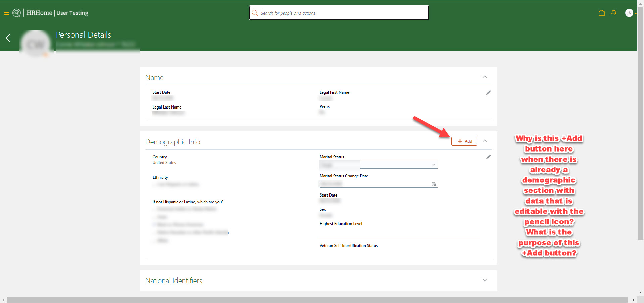Click the HRHome globe logo
This screenshot has height=303, width=644.
pos(16,13)
